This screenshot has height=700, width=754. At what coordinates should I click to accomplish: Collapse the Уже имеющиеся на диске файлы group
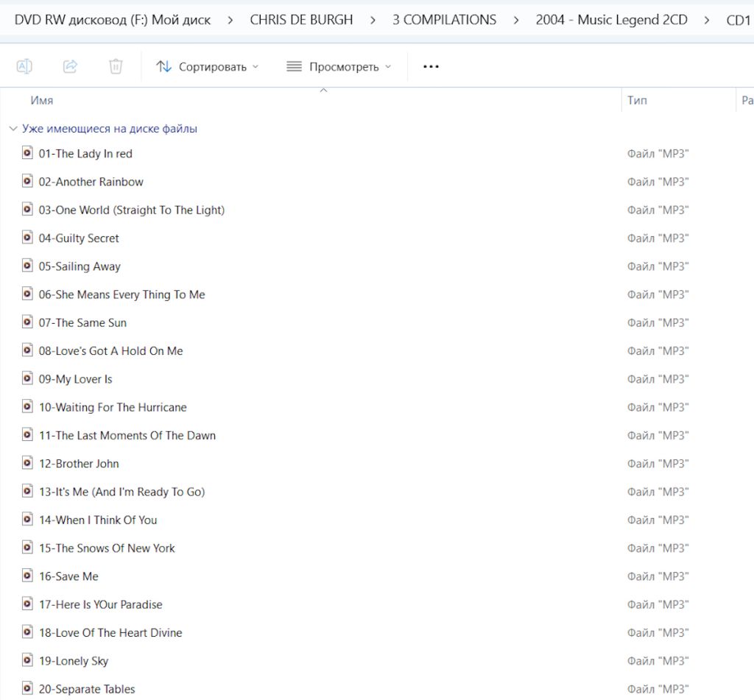click(x=13, y=128)
